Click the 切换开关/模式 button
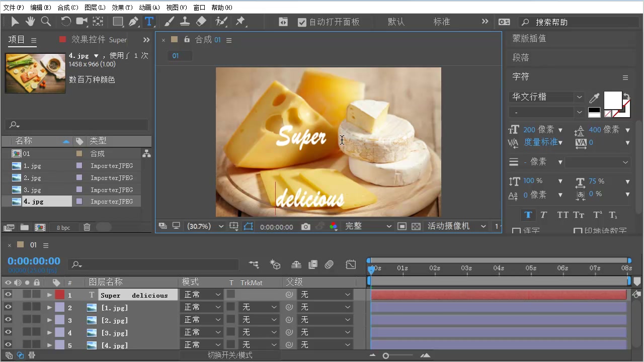This screenshot has height=362, width=644. tap(230, 355)
